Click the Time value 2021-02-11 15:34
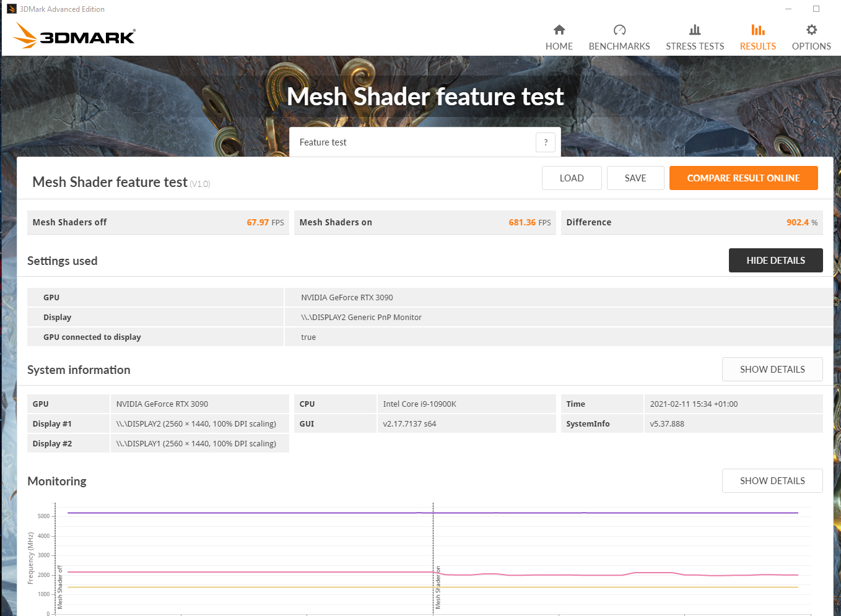 (694, 404)
